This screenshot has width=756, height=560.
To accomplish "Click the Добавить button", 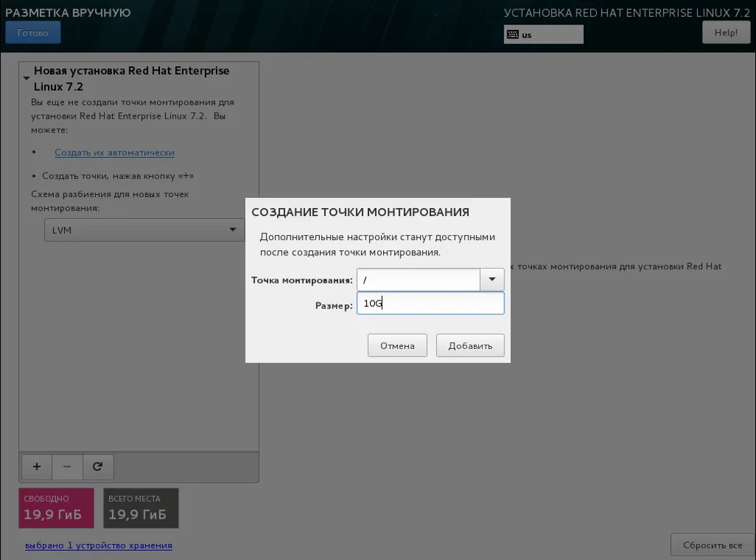I will tap(470, 345).
